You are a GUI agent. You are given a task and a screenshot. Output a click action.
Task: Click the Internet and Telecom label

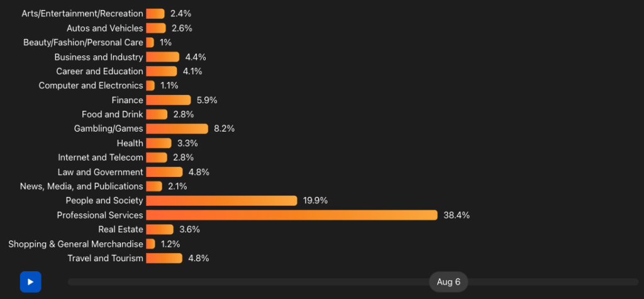[101, 157]
